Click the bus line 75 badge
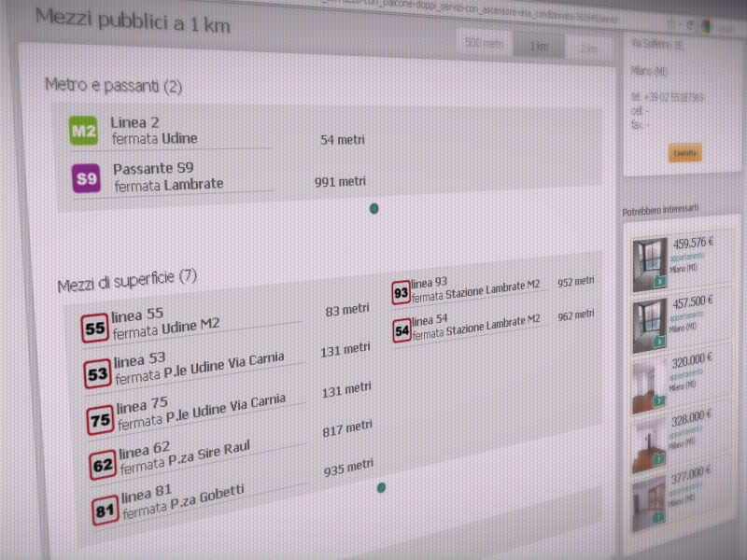Screen dimensions: 747x560 click(x=100, y=419)
